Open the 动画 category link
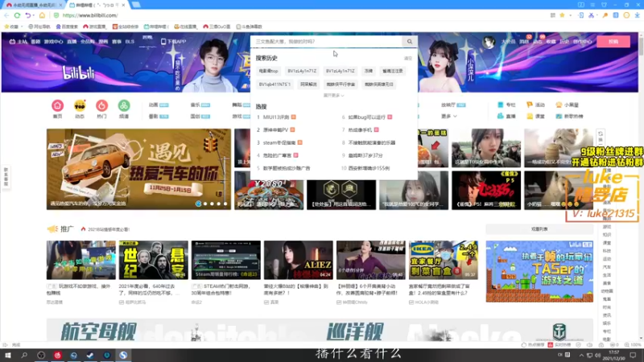This screenshot has width=644, height=362. (158, 105)
